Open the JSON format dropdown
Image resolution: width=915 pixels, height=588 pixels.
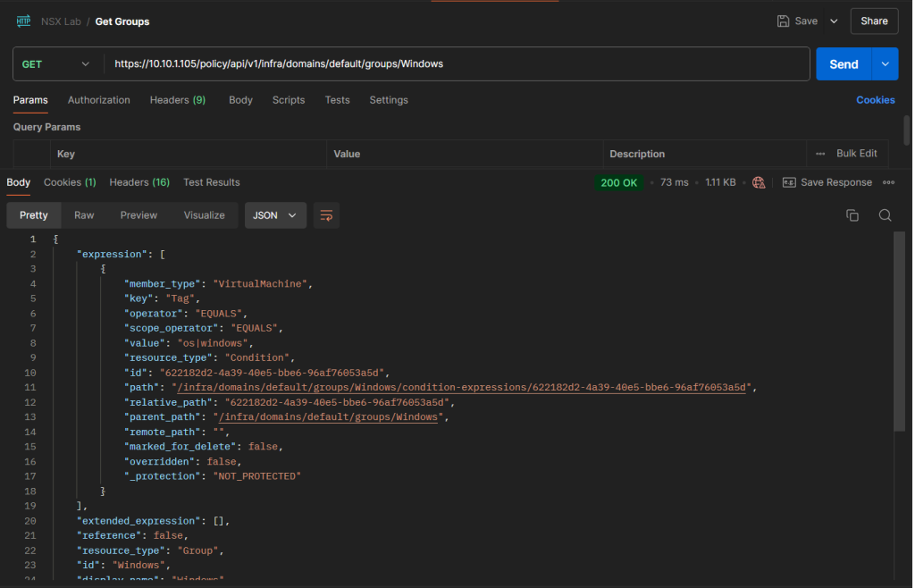pos(275,215)
